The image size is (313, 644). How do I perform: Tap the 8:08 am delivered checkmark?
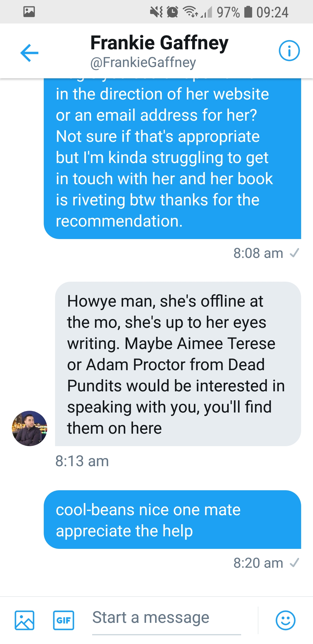(294, 253)
